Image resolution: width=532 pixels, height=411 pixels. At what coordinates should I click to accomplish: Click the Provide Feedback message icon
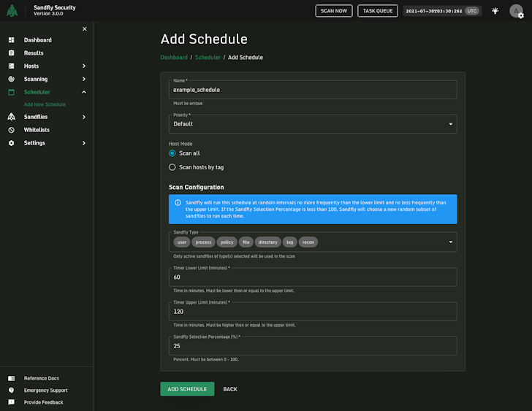pyautogui.click(x=11, y=402)
